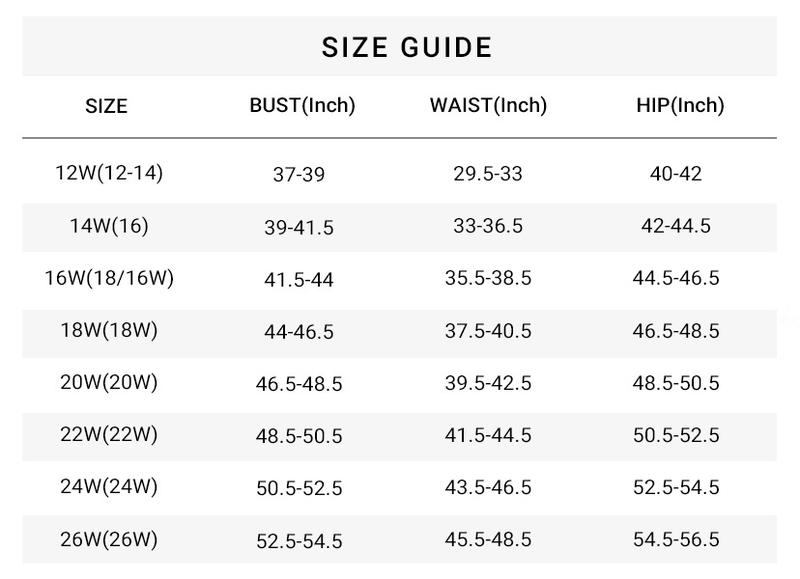The height and width of the screenshot is (579, 800).
Task: Click waist value 33-36.5
Action: coord(488,226)
